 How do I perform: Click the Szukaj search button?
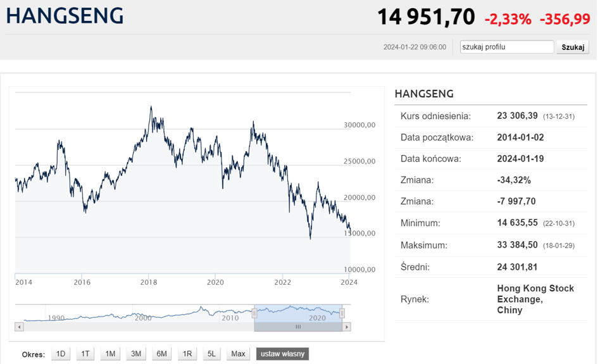click(x=572, y=47)
